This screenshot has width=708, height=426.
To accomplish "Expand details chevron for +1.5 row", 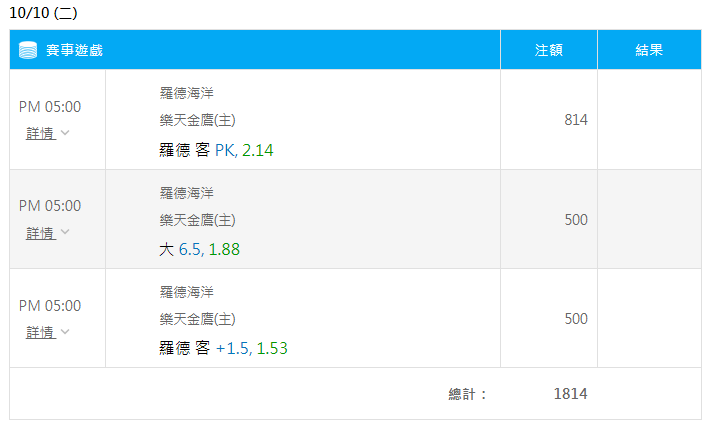I will tap(65, 332).
